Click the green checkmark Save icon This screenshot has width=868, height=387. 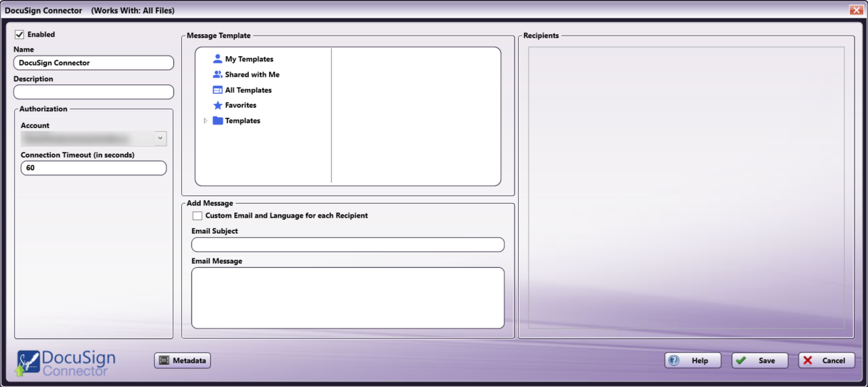pos(740,360)
